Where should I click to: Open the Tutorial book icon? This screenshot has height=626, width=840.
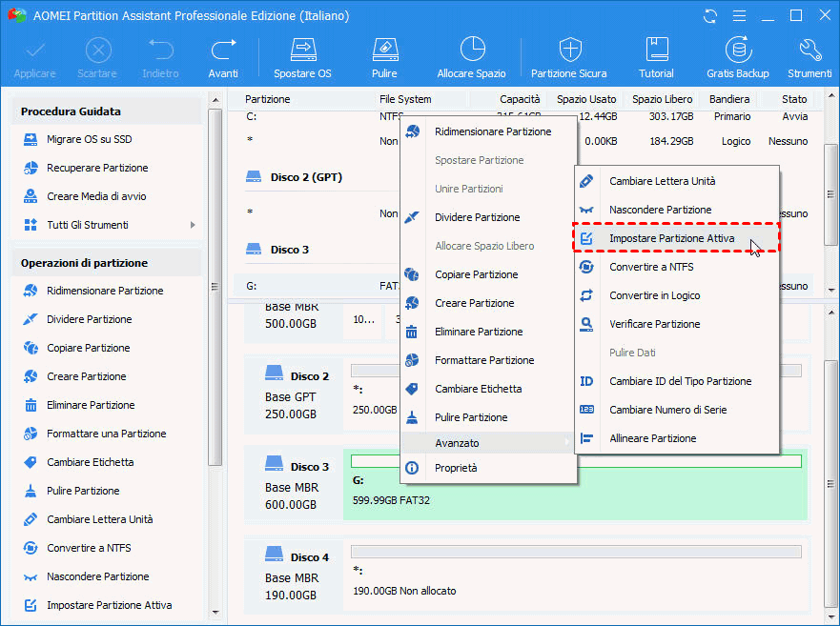click(x=656, y=57)
